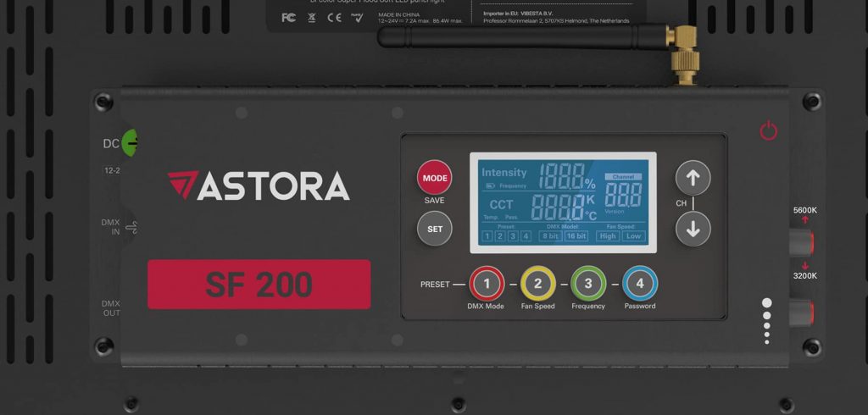Click the ASTORA logo

[258, 185]
